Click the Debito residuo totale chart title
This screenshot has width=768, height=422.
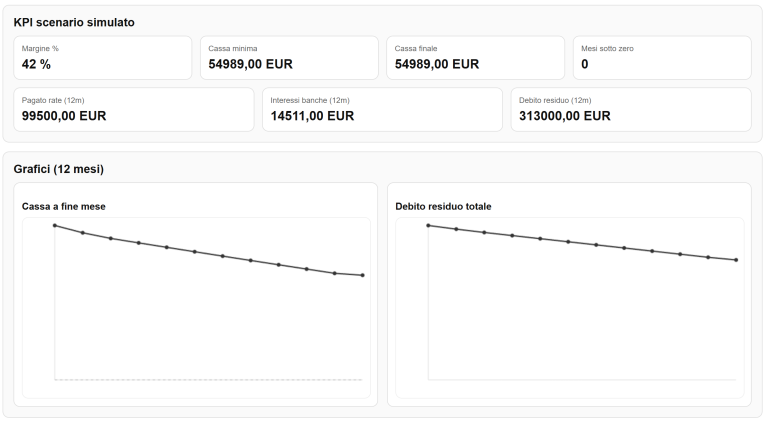[x=443, y=206]
